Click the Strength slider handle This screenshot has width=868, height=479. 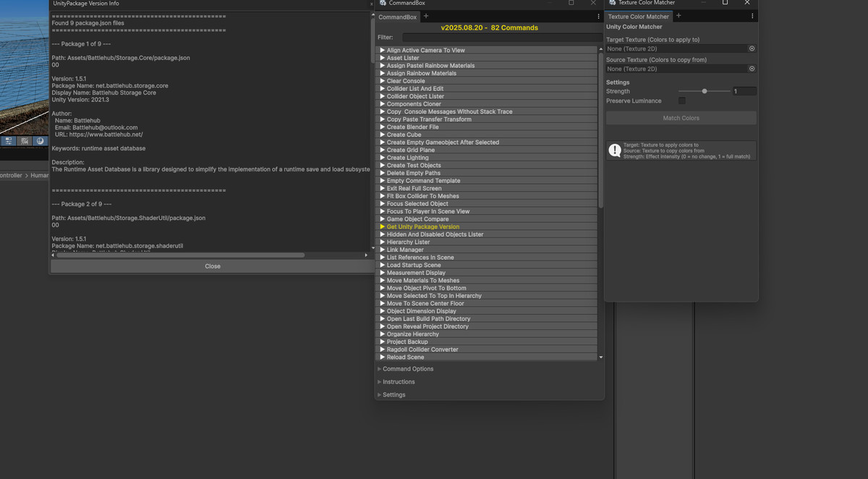[x=705, y=91]
